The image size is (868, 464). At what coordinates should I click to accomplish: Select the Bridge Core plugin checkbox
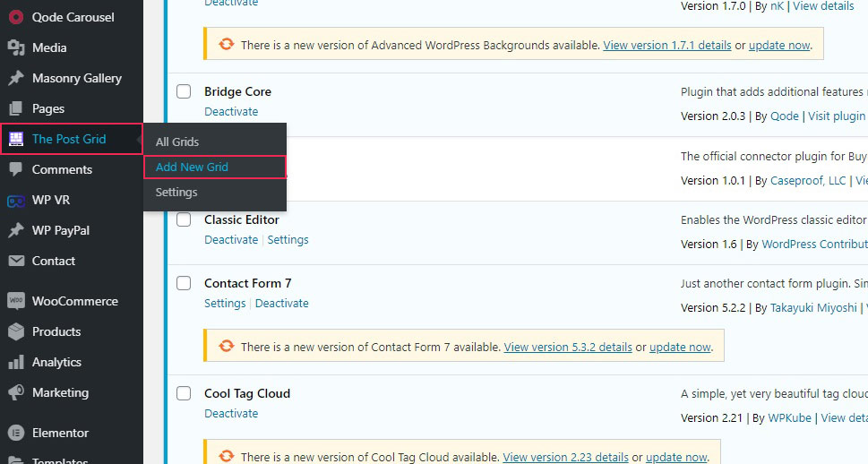pos(184,91)
